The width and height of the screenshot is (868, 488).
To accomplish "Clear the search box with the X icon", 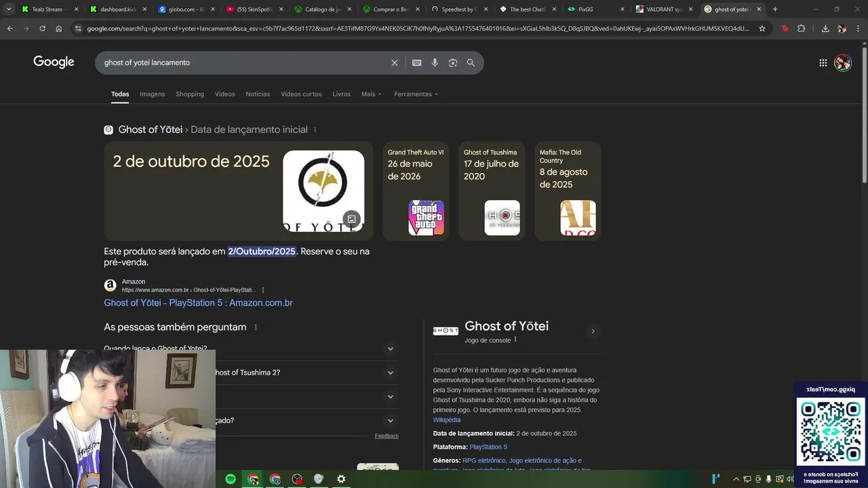I will 395,62.
